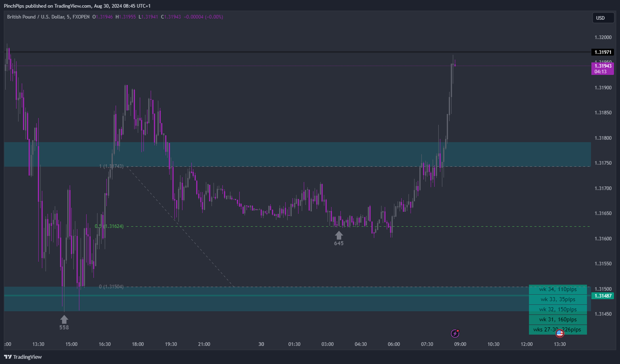Click the TradingView logo at bottom left
Image resolution: width=620 pixels, height=364 pixels.
tap(23, 357)
